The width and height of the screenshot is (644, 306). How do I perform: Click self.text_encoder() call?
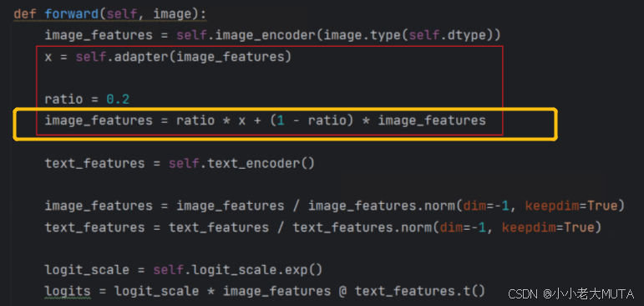click(x=241, y=163)
